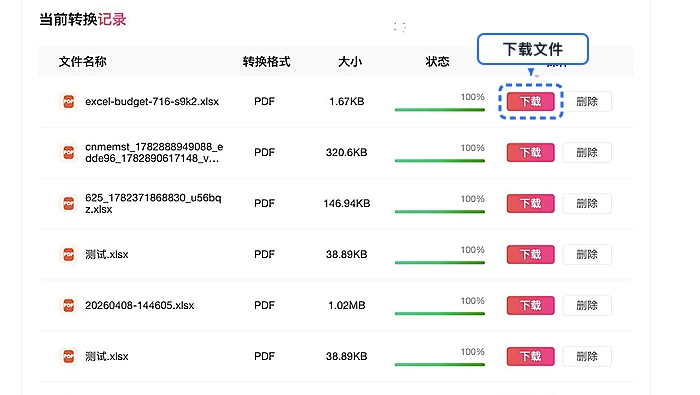Click the 转换格式 column header
Viewport: 700px width, 395px height.
[x=267, y=61]
